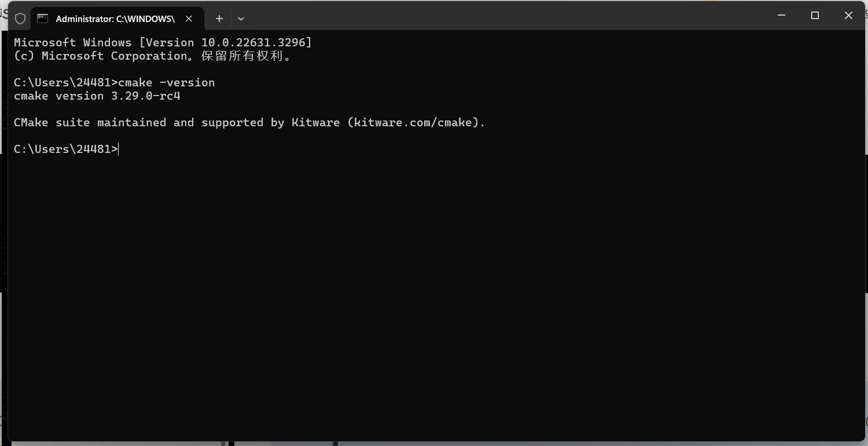Click the typed "cmake -version" command text
The height and width of the screenshot is (446, 868).
(167, 83)
